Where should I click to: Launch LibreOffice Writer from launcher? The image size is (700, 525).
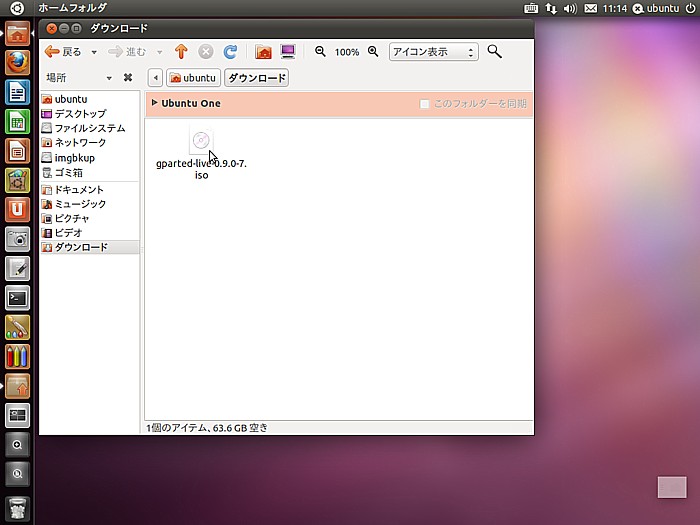point(17,92)
